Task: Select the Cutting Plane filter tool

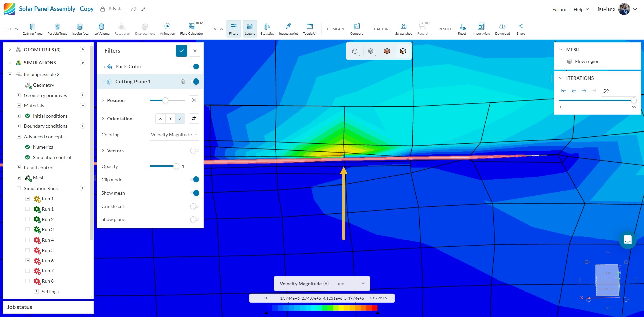Action: pos(33,29)
